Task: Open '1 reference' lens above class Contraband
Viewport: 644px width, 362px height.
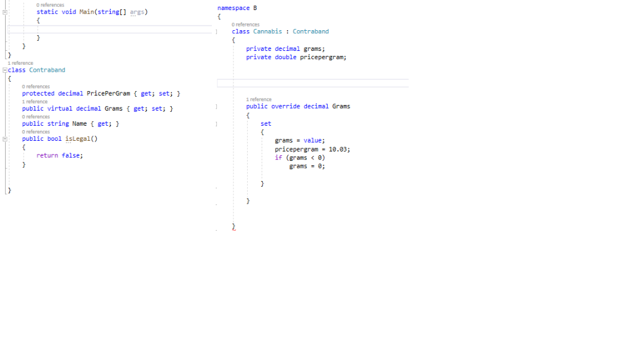Action: [21, 63]
